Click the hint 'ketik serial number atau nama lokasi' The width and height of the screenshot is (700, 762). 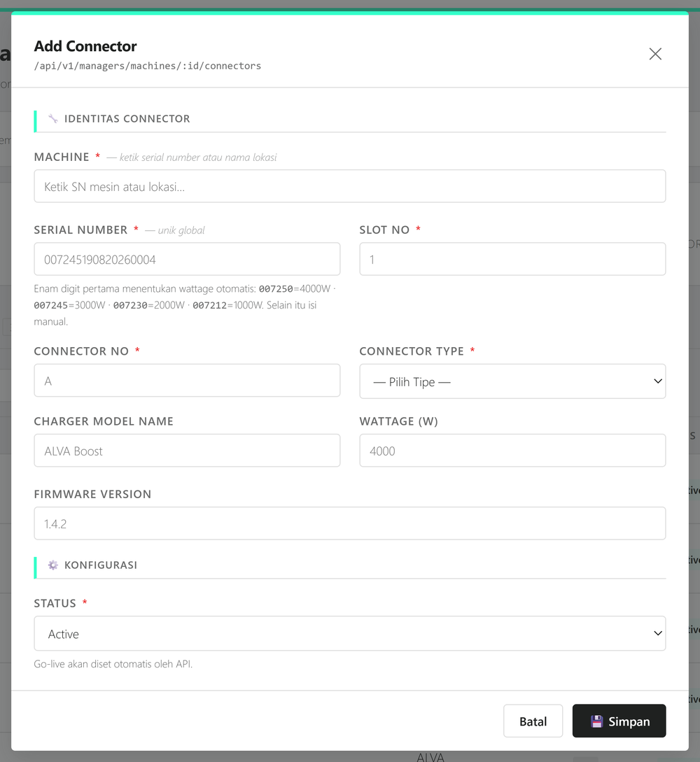[198, 157]
